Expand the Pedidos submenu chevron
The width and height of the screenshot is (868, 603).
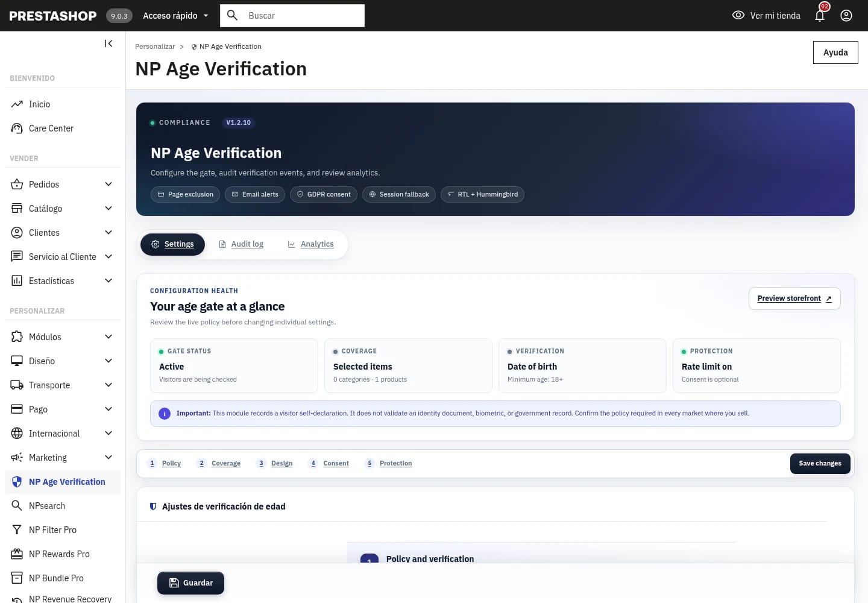[x=108, y=185]
